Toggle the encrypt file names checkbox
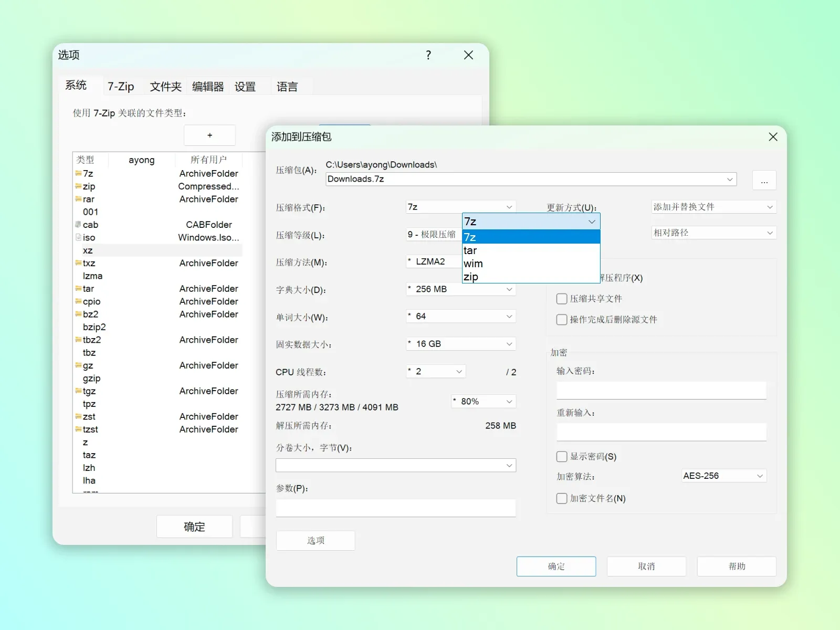The height and width of the screenshot is (630, 840). (562, 499)
